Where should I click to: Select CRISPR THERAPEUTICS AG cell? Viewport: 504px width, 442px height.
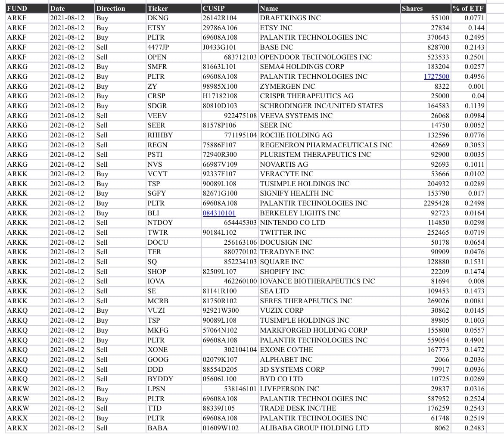click(330, 96)
